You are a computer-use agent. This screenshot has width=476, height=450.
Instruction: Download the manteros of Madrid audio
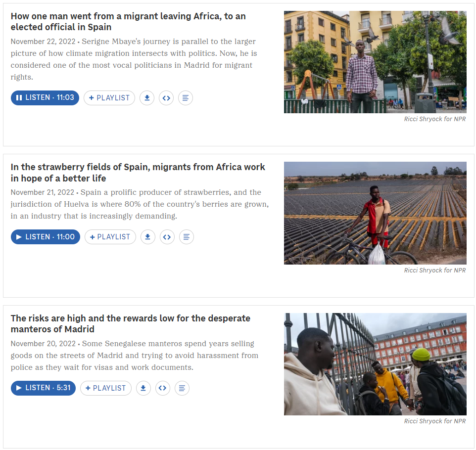click(143, 388)
